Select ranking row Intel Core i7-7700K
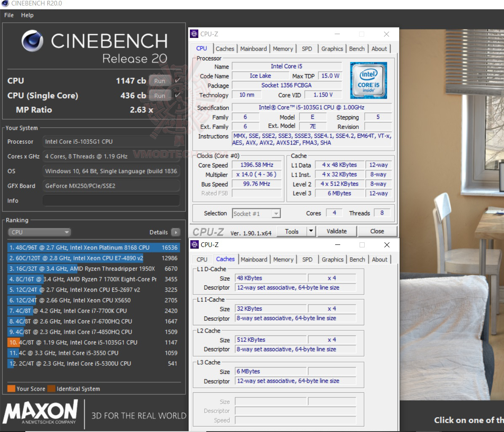Image resolution: width=504 pixels, height=432 pixels. tap(93, 311)
